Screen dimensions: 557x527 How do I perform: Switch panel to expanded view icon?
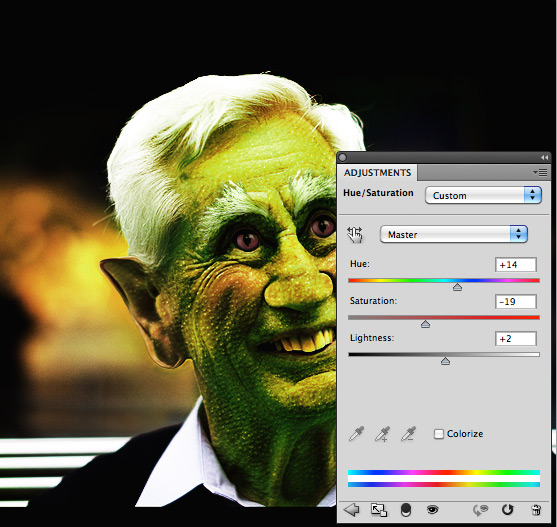379,510
